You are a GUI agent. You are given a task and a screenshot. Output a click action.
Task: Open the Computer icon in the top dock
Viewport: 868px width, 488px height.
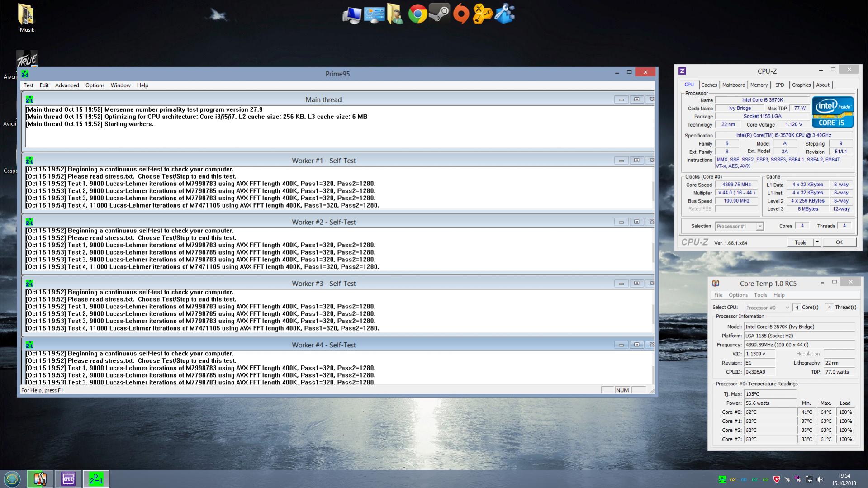351,15
